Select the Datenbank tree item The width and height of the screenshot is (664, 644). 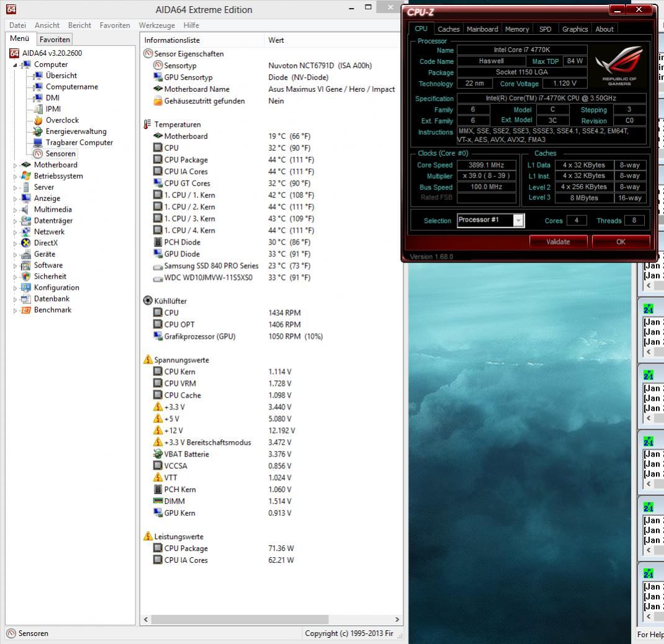point(52,299)
